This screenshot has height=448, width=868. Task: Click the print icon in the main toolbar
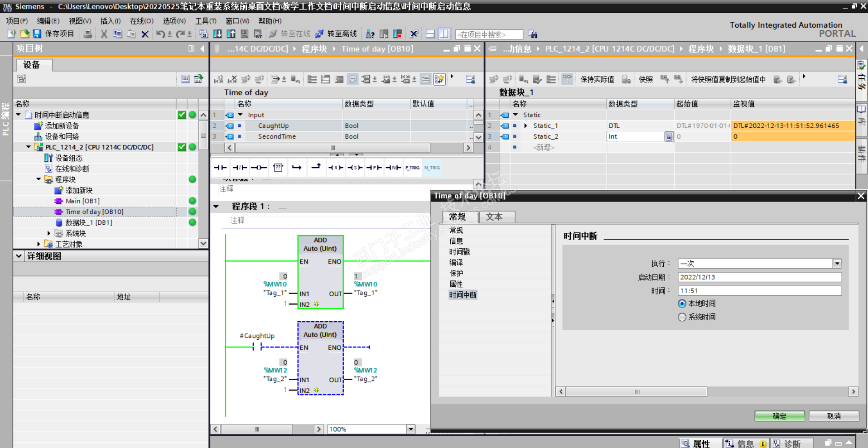pyautogui.click(x=88, y=34)
